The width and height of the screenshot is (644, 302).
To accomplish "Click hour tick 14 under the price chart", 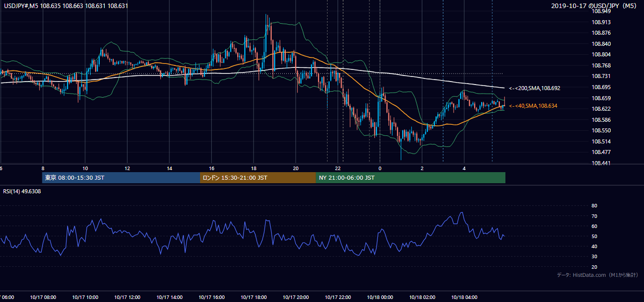I will pos(169,169).
